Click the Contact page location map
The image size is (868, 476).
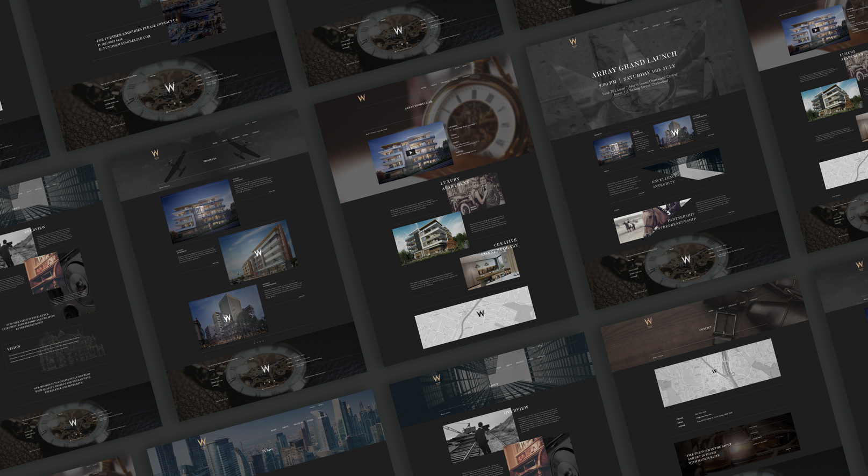pyautogui.click(x=718, y=372)
